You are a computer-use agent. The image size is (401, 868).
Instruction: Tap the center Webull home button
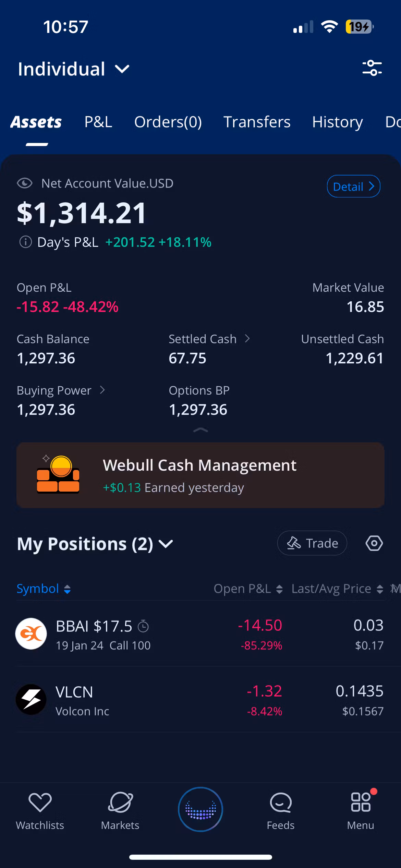coord(200,809)
